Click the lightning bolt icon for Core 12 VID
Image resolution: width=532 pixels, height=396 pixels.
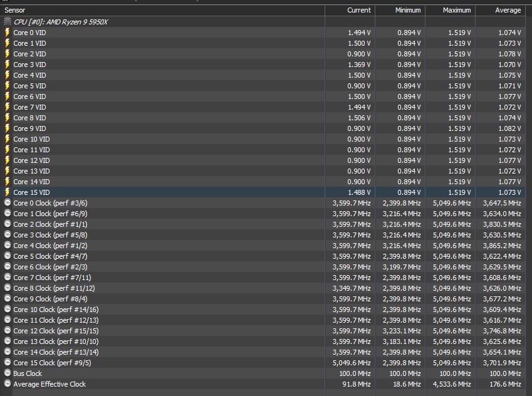(x=7, y=160)
